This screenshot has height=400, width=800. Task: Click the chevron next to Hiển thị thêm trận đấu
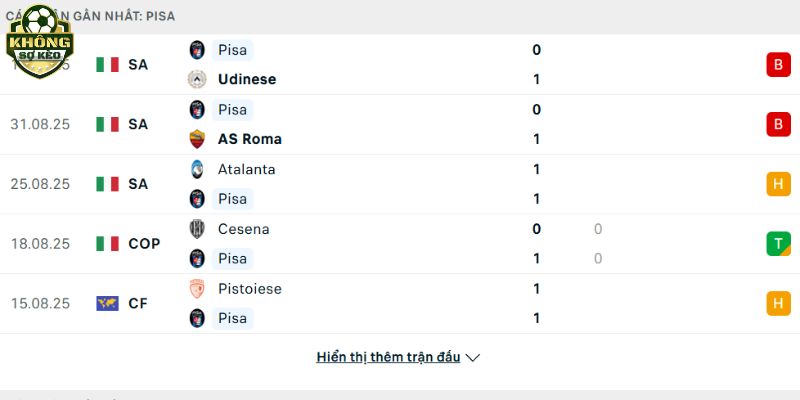pos(472,358)
